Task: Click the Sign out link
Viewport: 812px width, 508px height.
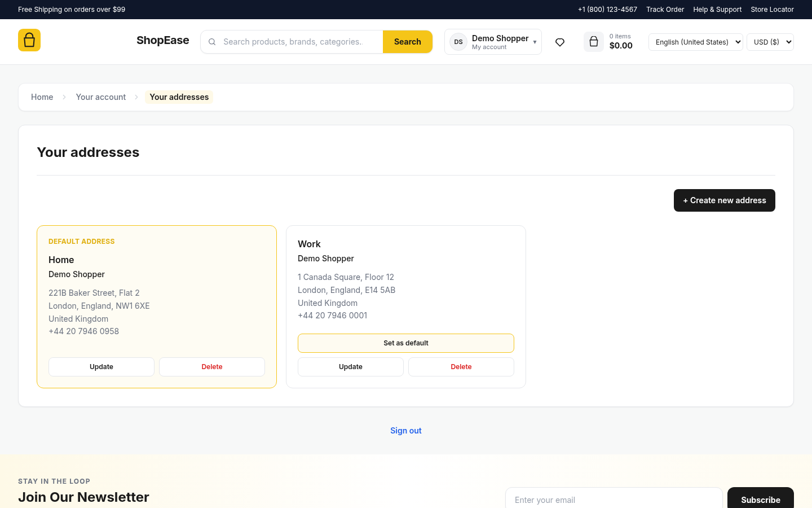Action: [x=406, y=431]
